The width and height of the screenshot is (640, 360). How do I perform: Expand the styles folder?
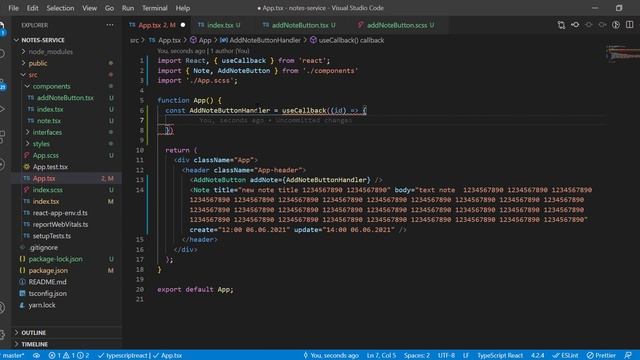pyautogui.click(x=67, y=144)
